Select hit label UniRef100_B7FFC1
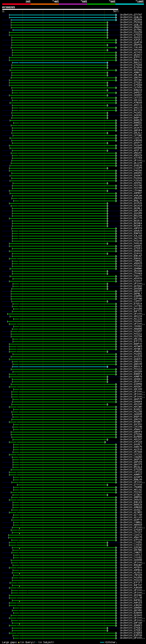The image size is (146, 644). point(131,58)
